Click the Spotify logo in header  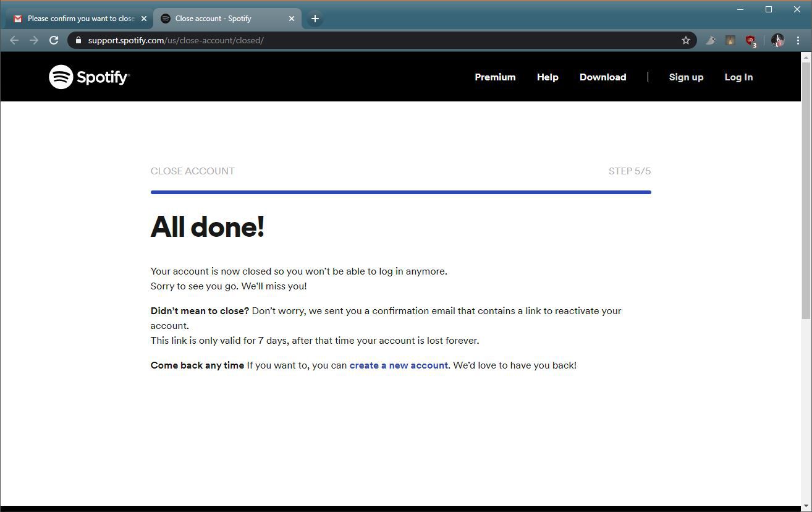coord(89,77)
